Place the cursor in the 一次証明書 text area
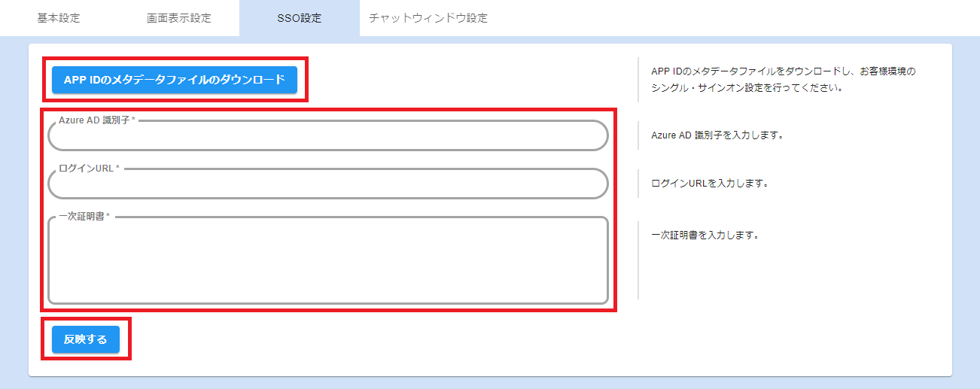This screenshot has width=980, height=389. click(x=327, y=263)
